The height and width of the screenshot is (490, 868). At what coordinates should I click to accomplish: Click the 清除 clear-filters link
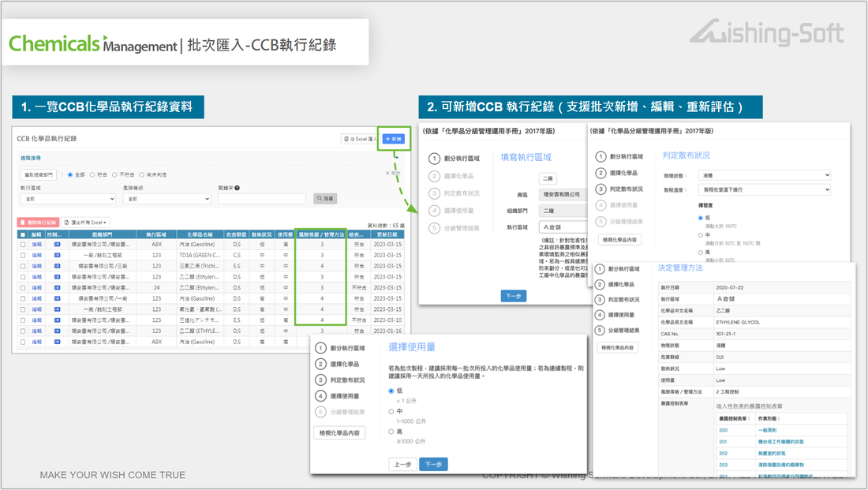coord(392,174)
